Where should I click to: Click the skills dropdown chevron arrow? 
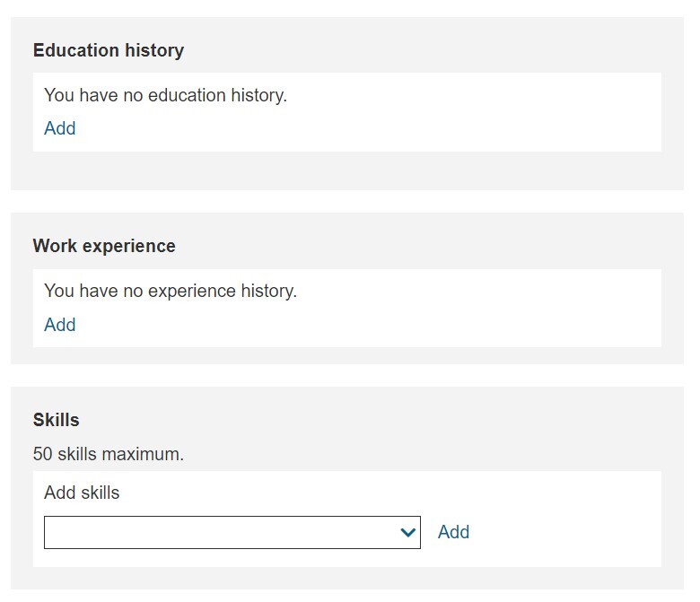(x=408, y=533)
